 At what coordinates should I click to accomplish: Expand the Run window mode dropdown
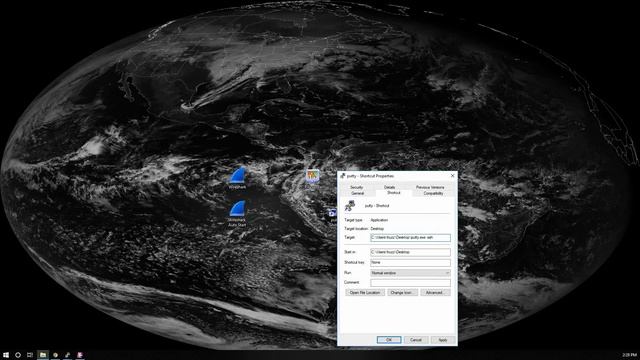[410, 273]
